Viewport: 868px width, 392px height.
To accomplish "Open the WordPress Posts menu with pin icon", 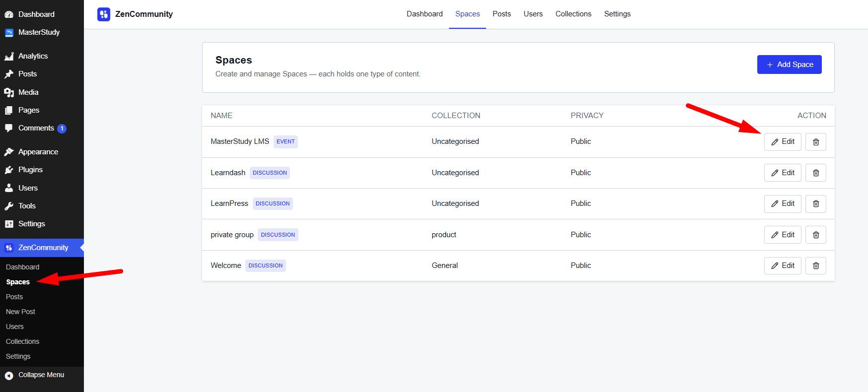I will tap(42, 74).
